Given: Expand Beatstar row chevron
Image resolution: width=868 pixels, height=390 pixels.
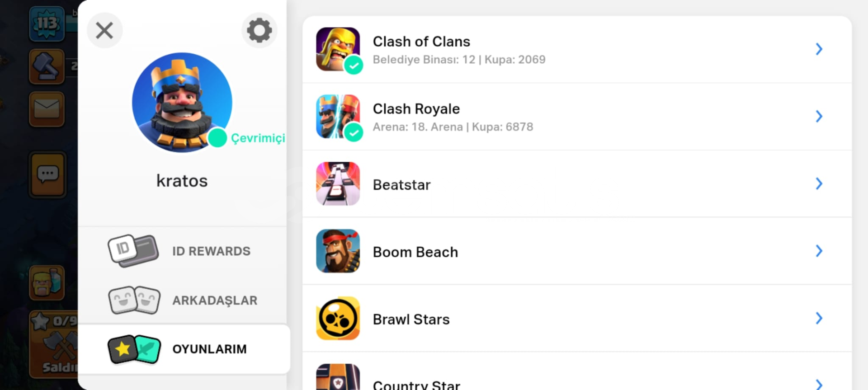Looking at the screenshot, I should [x=819, y=184].
